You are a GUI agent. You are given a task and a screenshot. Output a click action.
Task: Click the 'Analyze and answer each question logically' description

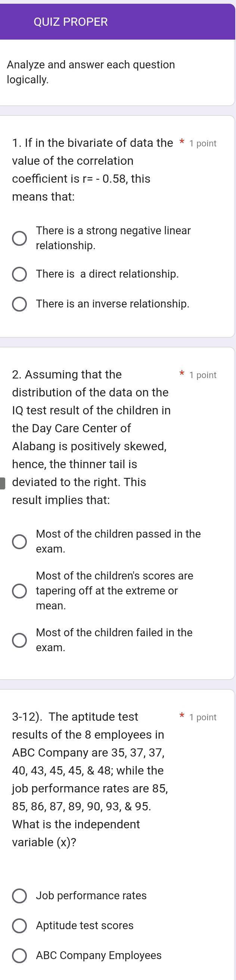(91, 72)
